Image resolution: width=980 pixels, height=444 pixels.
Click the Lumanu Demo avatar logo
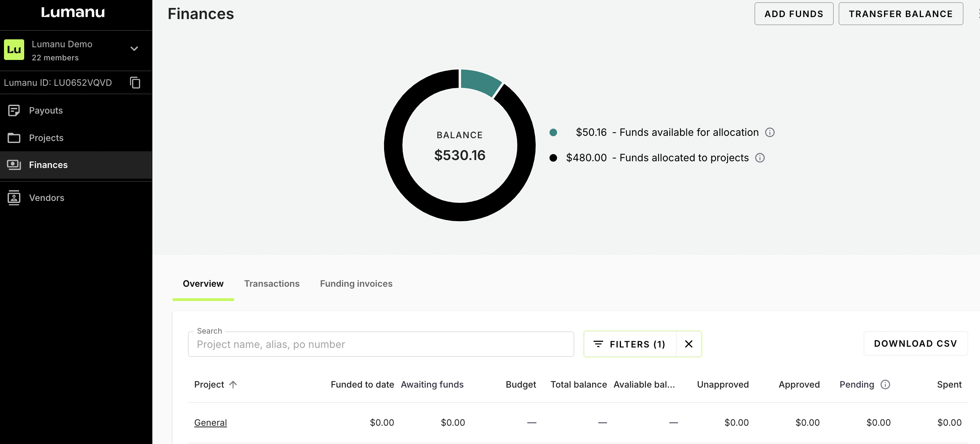(14, 50)
